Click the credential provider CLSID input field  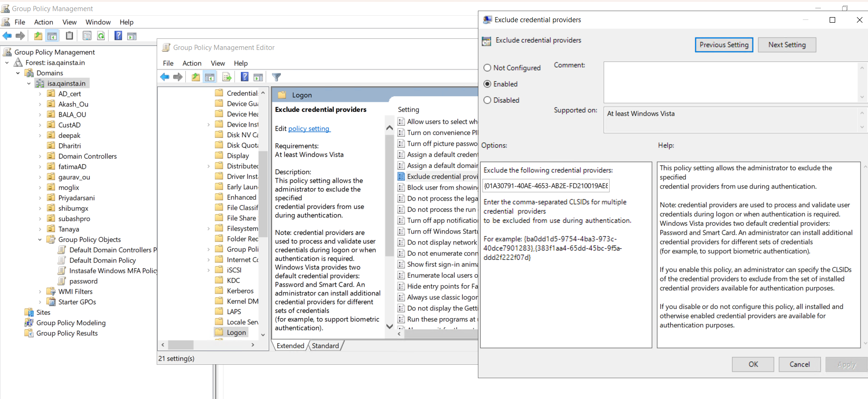point(546,186)
